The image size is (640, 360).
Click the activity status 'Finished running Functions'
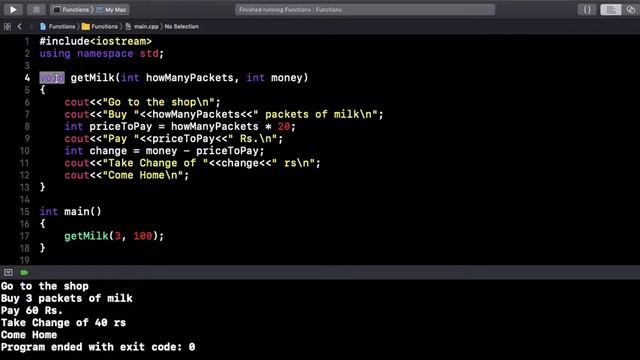coord(290,9)
